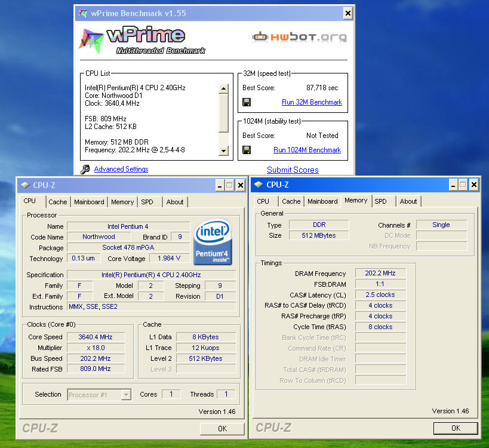
Task: Click the Core Speed value 3640.4 MHz
Action: [96, 337]
